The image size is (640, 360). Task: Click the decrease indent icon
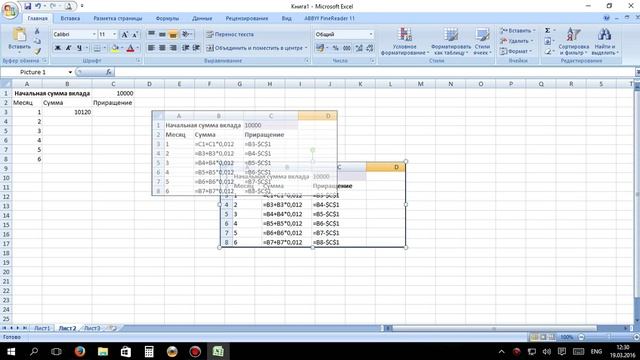[x=185, y=48]
